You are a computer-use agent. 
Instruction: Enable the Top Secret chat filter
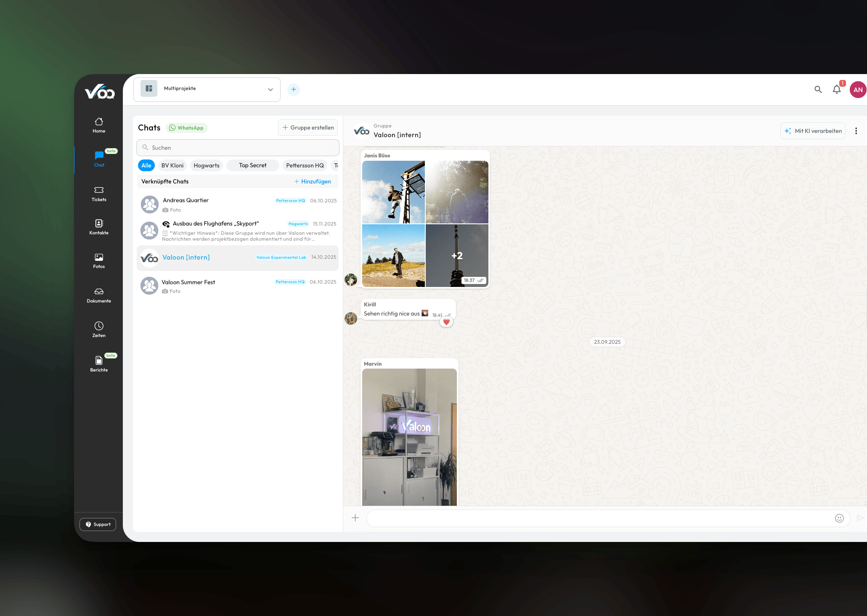(252, 165)
